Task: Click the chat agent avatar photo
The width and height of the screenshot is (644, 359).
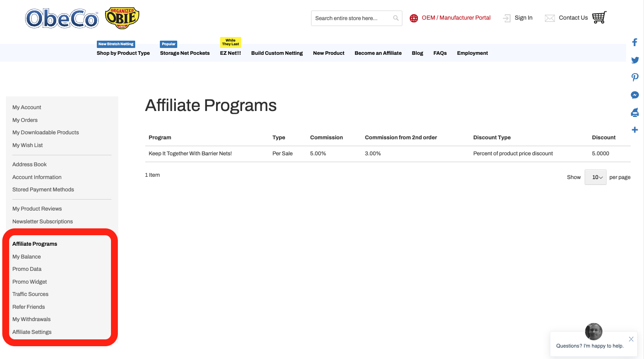Action: tap(593, 332)
